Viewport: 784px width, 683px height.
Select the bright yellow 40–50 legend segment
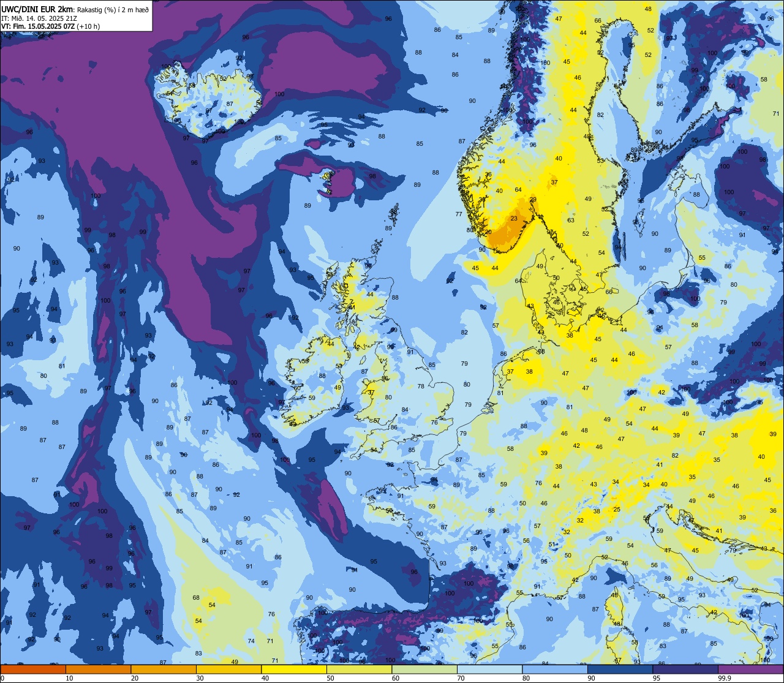294,669
